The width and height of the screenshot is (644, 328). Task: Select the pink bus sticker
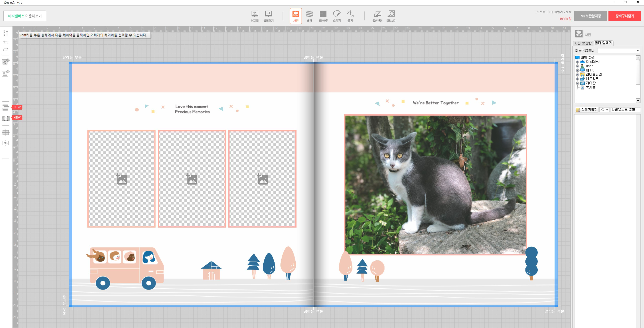125,268
